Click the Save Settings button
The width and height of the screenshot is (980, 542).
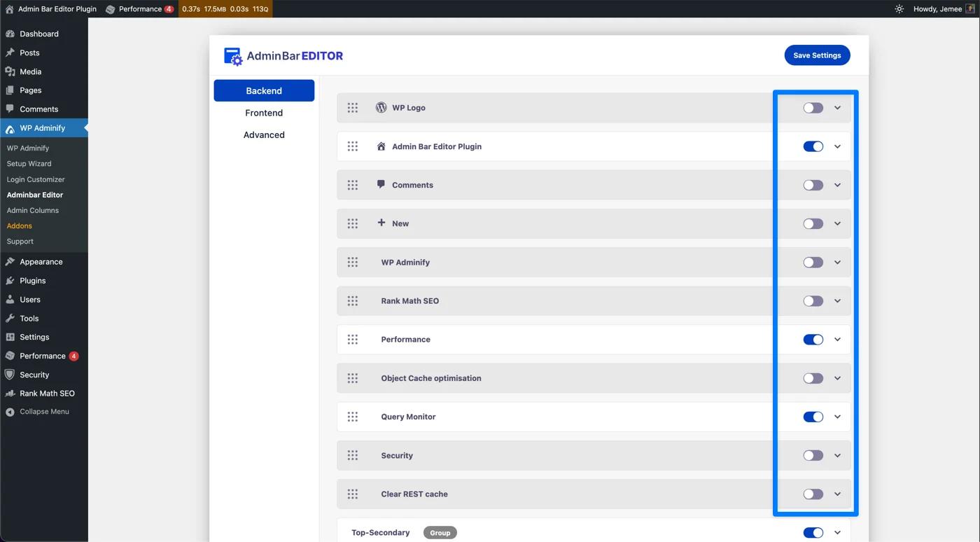pyautogui.click(x=817, y=55)
